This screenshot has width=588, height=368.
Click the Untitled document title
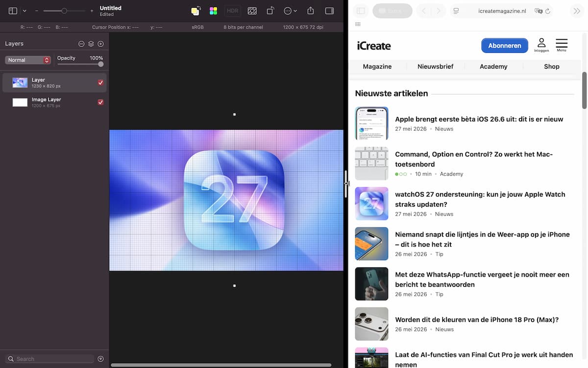coord(110,8)
